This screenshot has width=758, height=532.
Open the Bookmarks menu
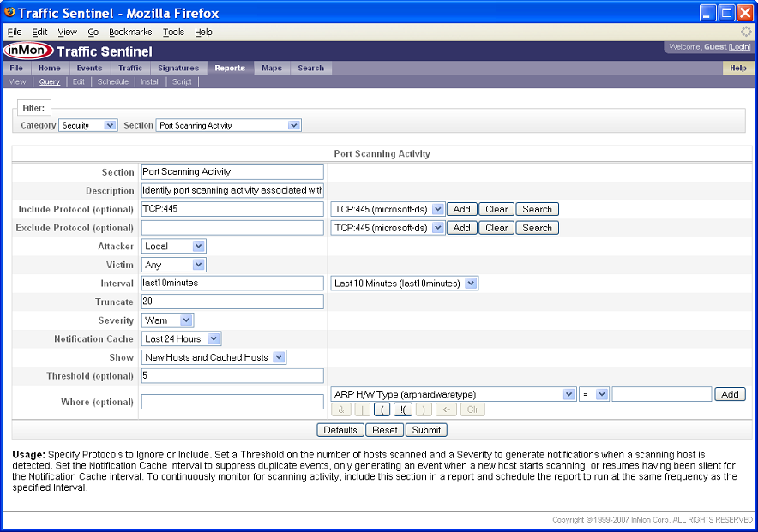click(x=130, y=32)
